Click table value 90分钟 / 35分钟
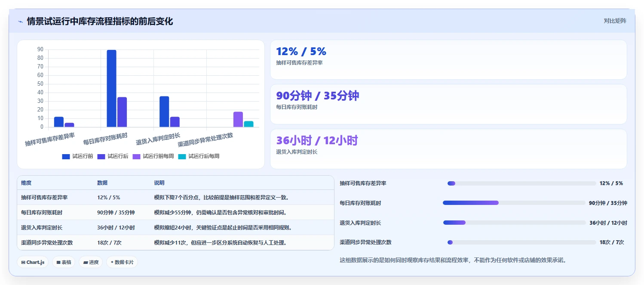Viewport: 644px width, 285px height. (116, 213)
